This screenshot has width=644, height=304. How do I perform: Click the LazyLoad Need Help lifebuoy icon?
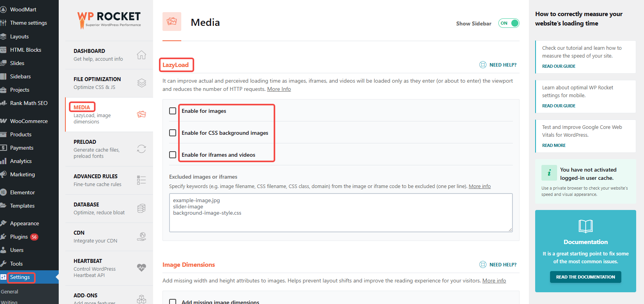point(483,65)
